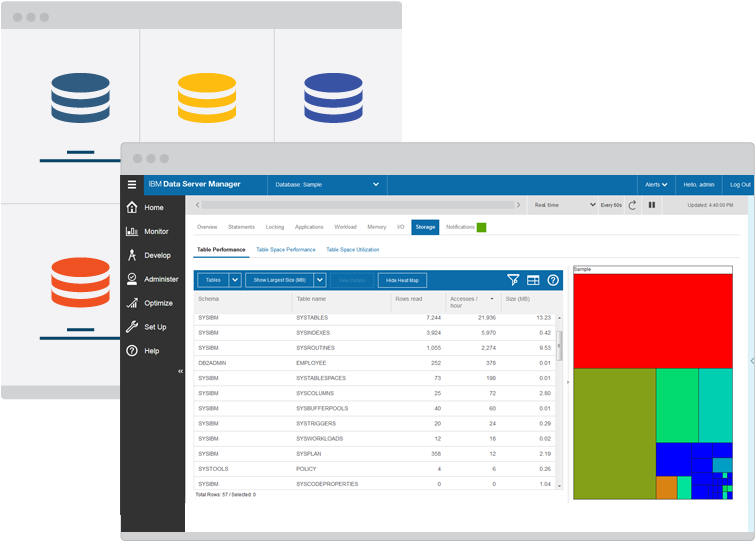Open the Notifications tab
The width and height of the screenshot is (755, 541).
tap(460, 227)
